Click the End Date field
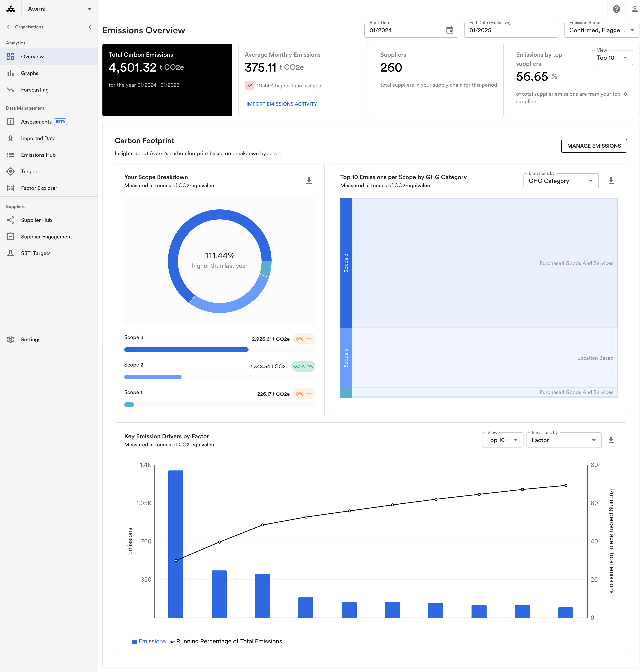The width and height of the screenshot is (644, 672). coord(511,30)
